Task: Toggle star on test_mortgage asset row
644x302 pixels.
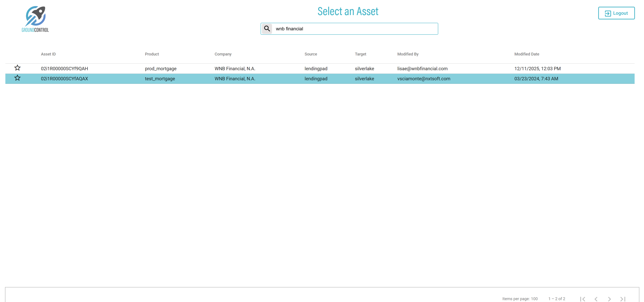Action: coord(17,78)
